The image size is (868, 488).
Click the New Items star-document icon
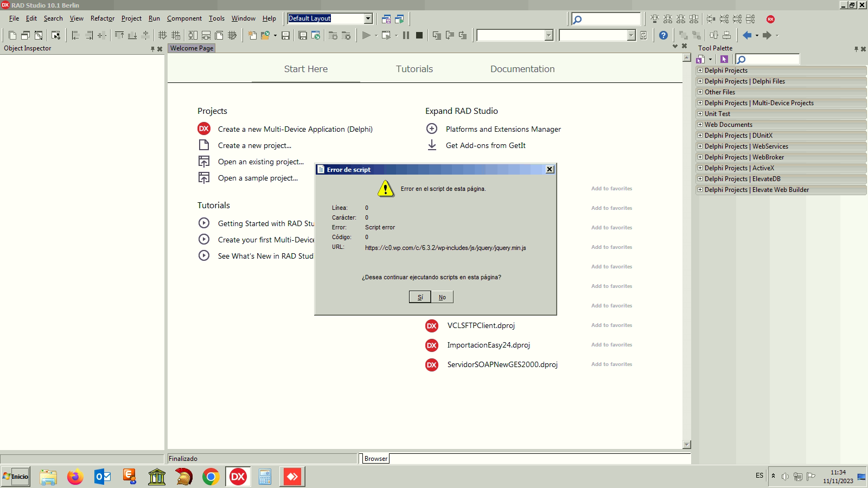252,35
